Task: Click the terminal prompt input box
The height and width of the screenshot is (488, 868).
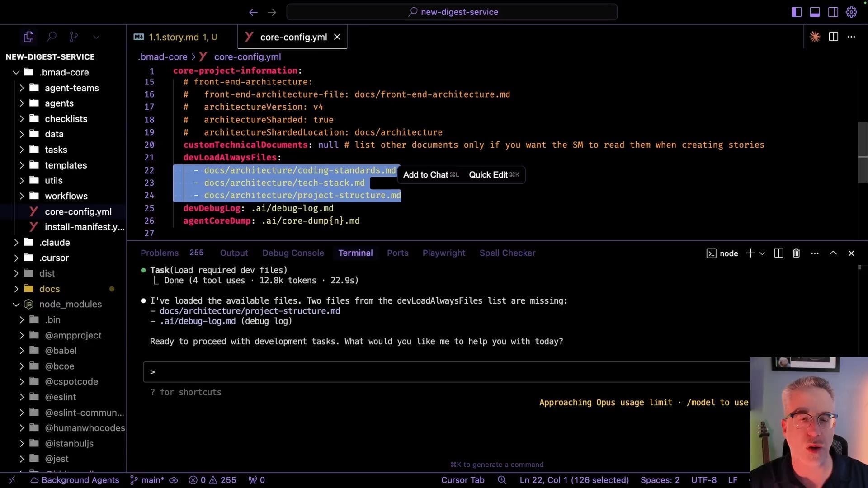Action: pos(445,372)
